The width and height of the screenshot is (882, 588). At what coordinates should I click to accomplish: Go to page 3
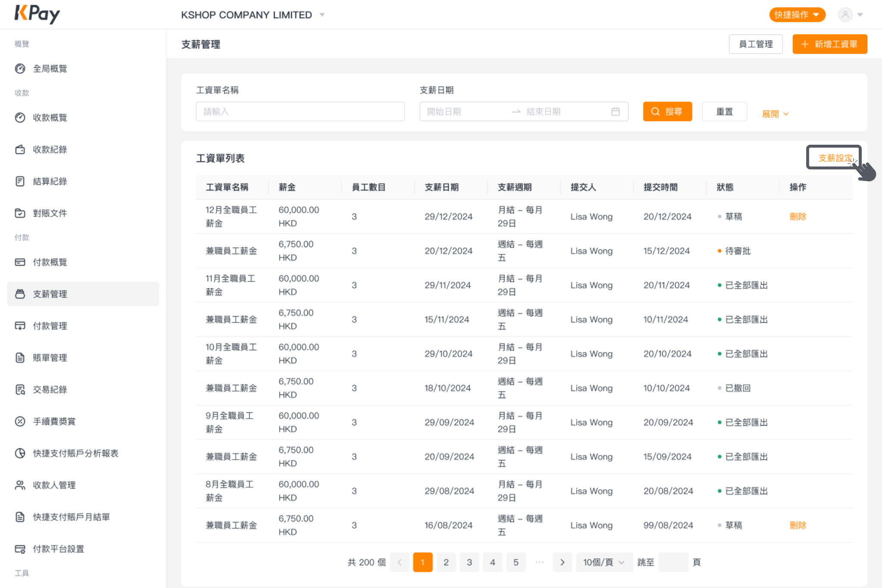(469, 562)
